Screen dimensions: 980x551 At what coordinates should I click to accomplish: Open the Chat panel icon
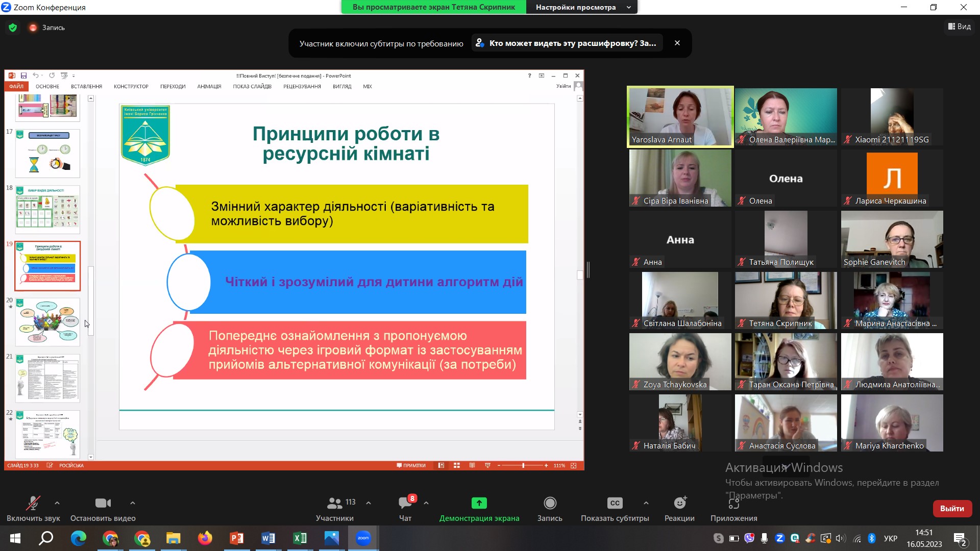(405, 503)
